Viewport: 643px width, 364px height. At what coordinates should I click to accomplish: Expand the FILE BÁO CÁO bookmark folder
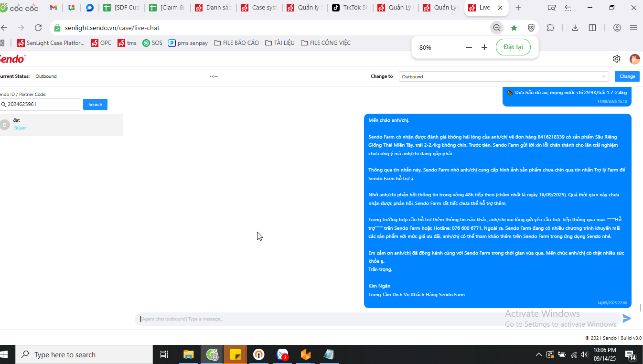[236, 43]
